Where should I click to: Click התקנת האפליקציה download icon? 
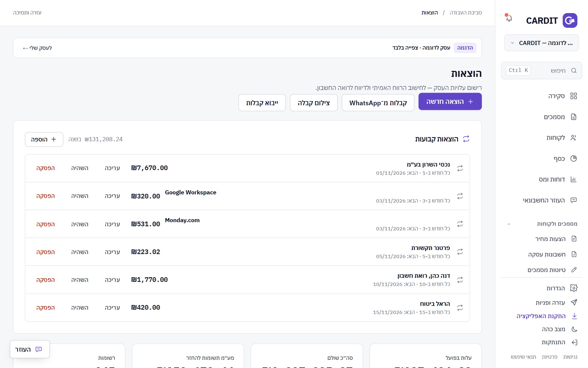point(574,316)
